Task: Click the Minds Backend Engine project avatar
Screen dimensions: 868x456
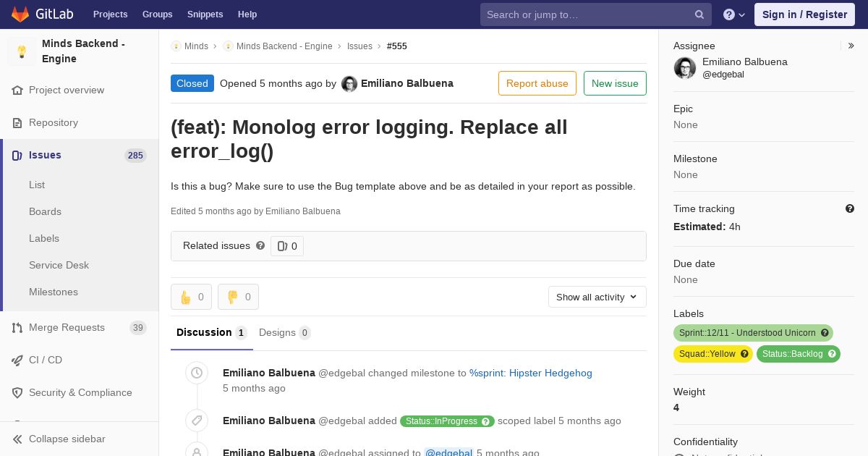Action: pyautogui.click(x=22, y=51)
